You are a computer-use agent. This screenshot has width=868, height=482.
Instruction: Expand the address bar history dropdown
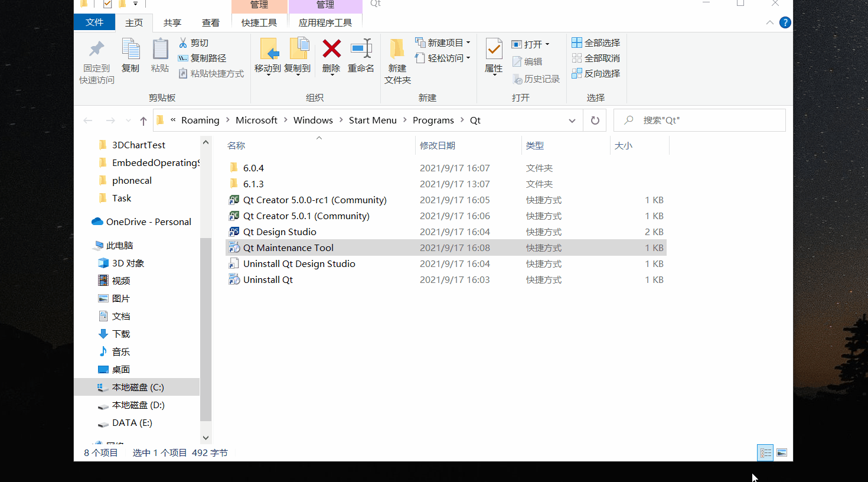pyautogui.click(x=572, y=120)
